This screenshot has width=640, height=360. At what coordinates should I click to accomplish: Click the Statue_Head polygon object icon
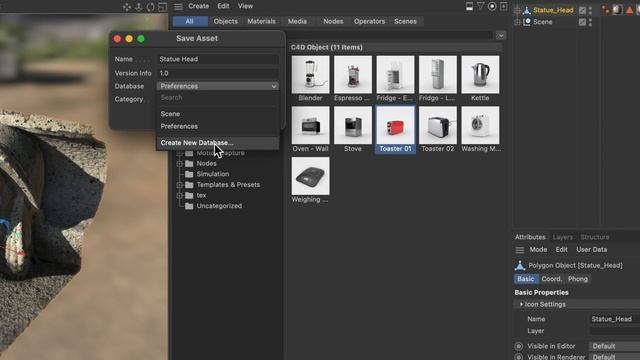click(x=527, y=10)
